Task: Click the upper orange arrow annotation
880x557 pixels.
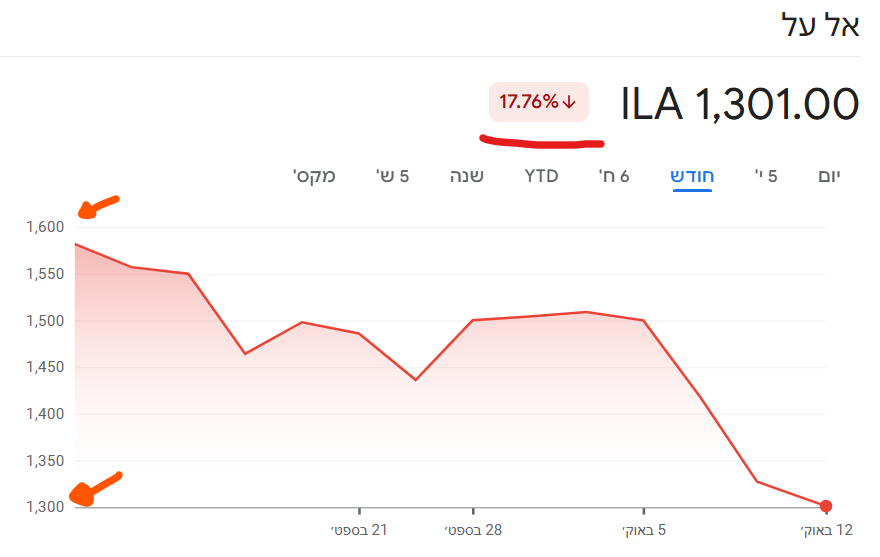Action: [x=98, y=206]
